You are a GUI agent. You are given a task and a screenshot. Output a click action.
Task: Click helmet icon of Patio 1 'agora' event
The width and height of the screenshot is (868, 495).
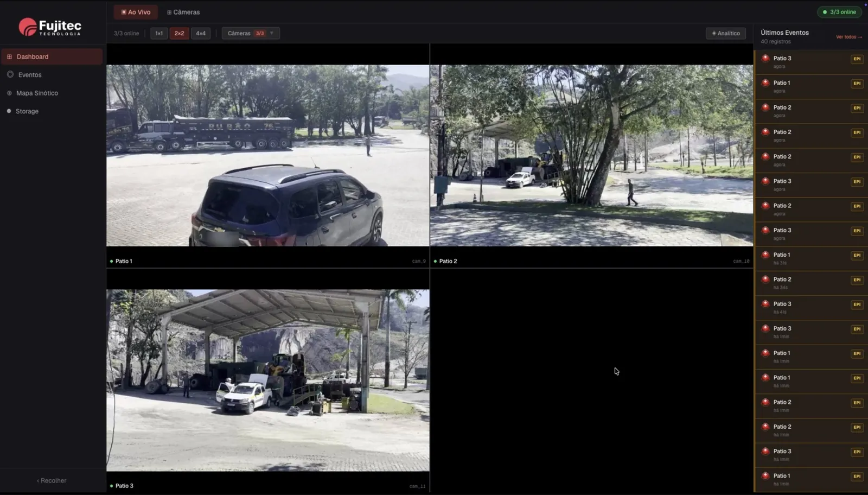tap(765, 83)
